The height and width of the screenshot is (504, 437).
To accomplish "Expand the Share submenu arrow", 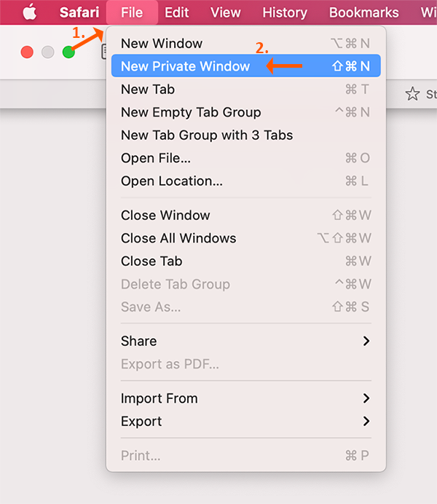I will pyautogui.click(x=366, y=341).
